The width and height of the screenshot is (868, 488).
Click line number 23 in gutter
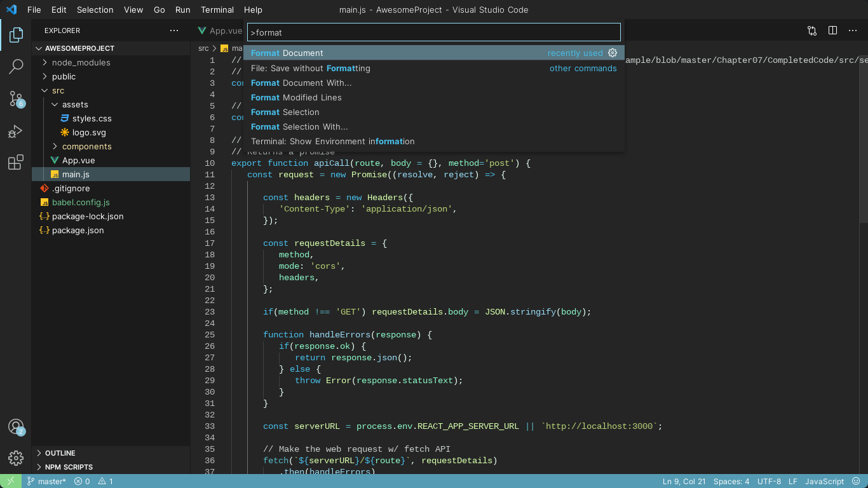click(x=210, y=312)
